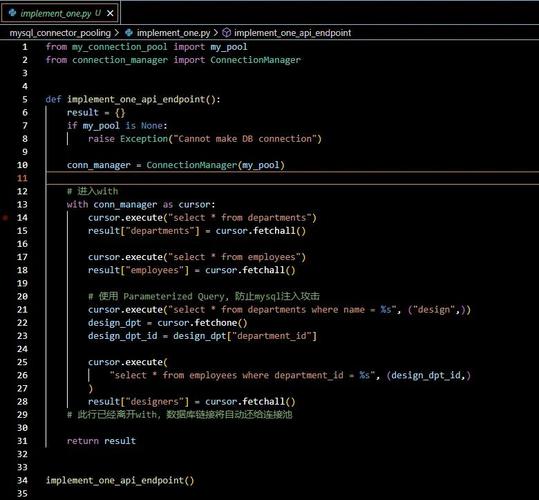Click 'result["employees"]' on line 18
This screenshot has width=539, height=500.
point(138,270)
